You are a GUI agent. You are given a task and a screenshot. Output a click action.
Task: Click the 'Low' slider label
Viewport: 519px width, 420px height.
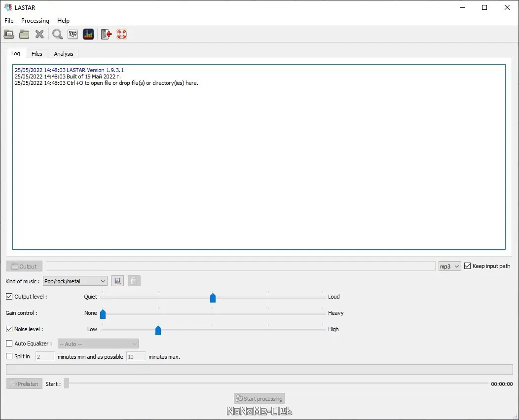(92, 329)
